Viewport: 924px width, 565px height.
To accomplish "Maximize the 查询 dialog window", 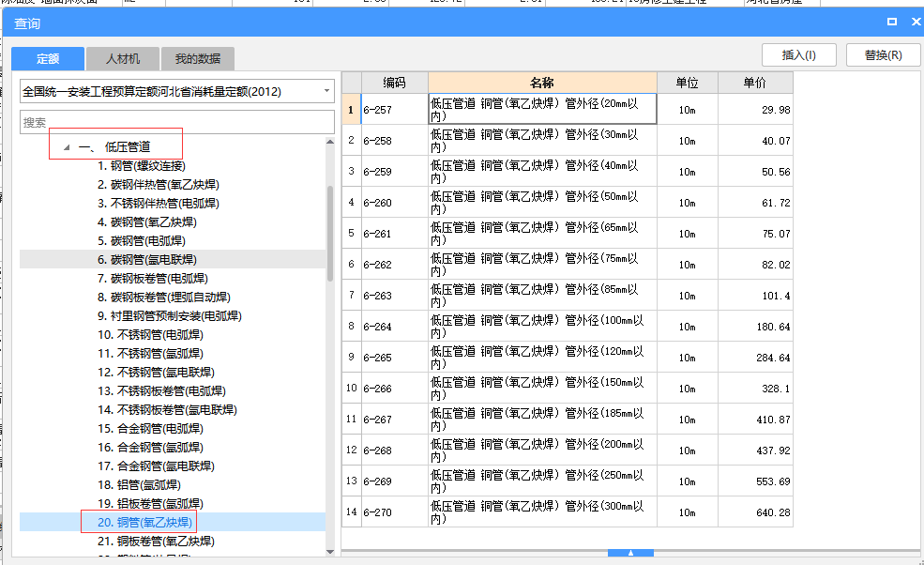I will tap(892, 22).
